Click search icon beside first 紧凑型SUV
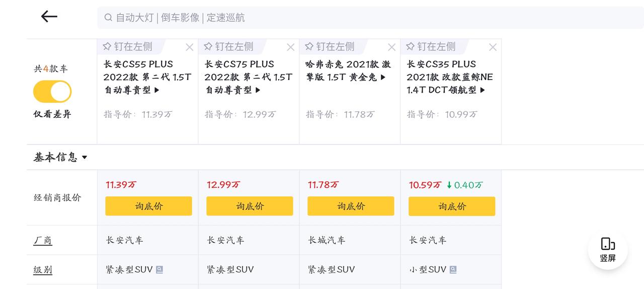 pyautogui.click(x=159, y=269)
